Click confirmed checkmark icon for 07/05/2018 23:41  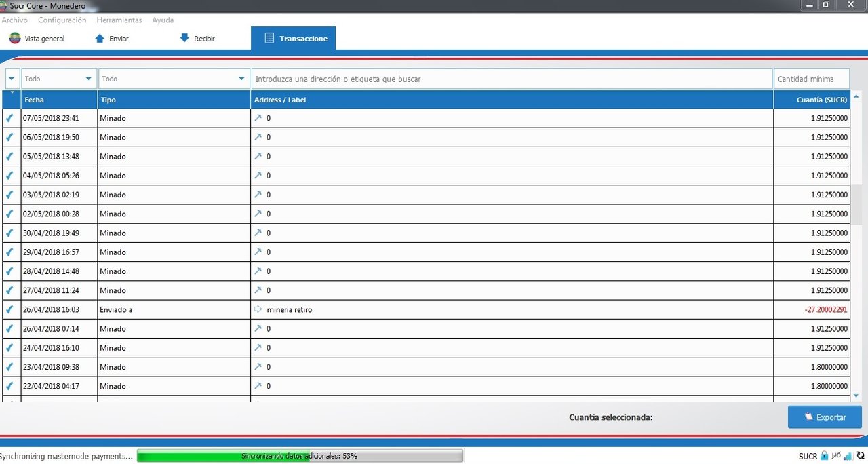point(9,118)
